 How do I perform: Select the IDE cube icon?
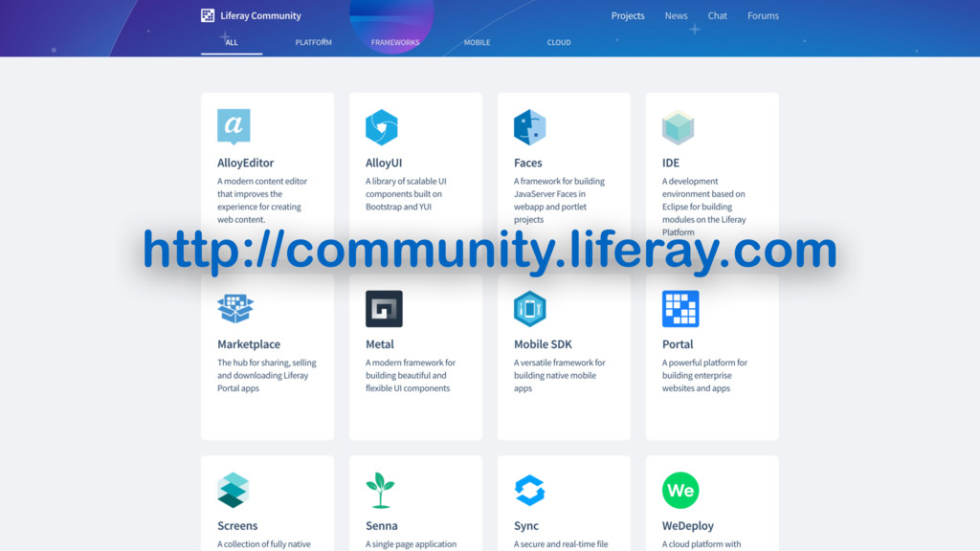point(679,127)
